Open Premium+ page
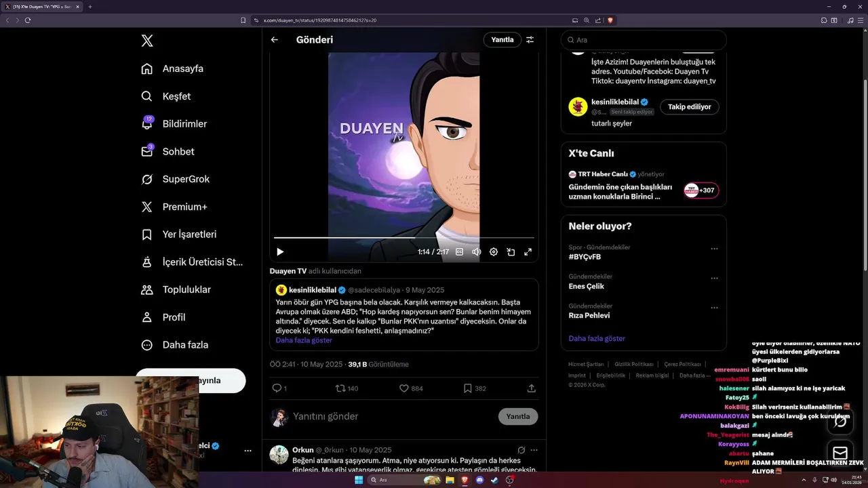This screenshot has height=488, width=868. (174, 207)
